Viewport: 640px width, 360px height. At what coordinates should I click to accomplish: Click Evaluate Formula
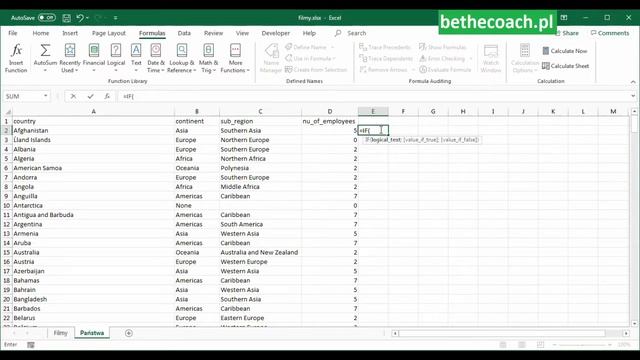coord(445,70)
